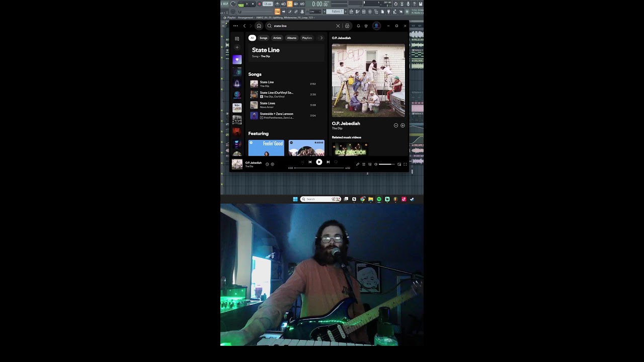Open the Radio card under Featuring
The image size is (644, 362).
click(x=306, y=148)
